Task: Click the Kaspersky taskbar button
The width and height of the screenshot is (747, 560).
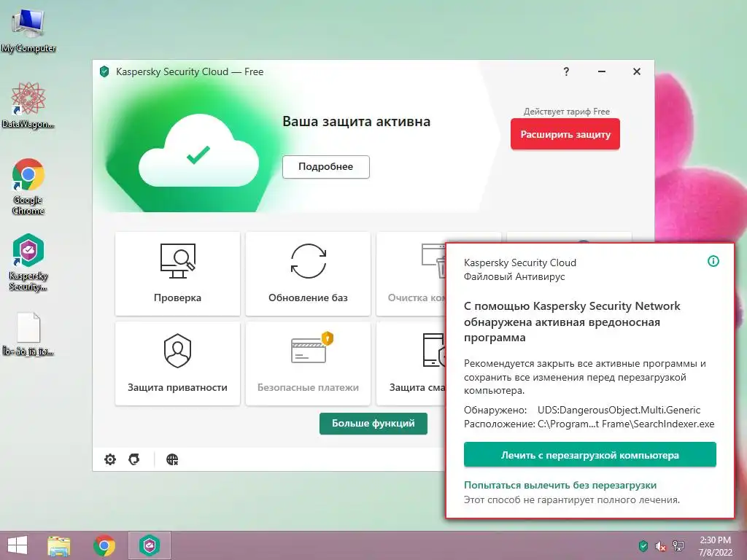Action: [149, 545]
